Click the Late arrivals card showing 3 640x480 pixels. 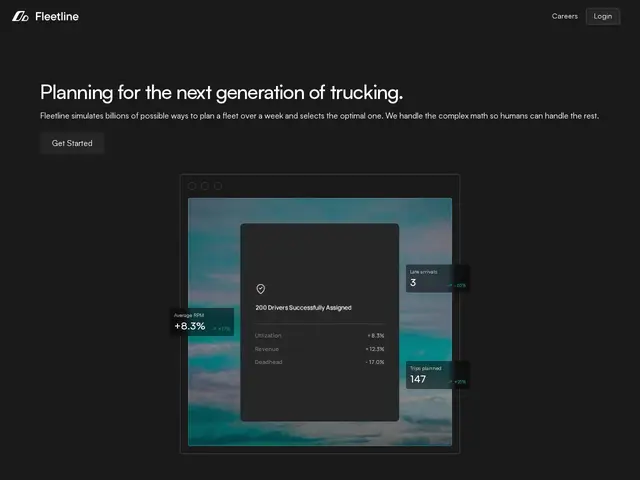pyautogui.click(x=438, y=278)
